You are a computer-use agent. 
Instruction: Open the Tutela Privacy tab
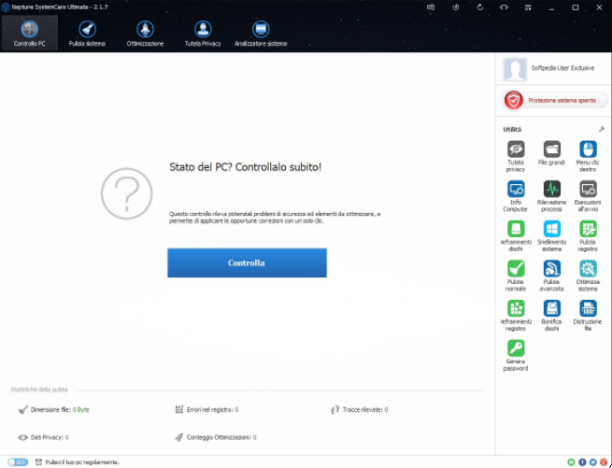(x=203, y=34)
